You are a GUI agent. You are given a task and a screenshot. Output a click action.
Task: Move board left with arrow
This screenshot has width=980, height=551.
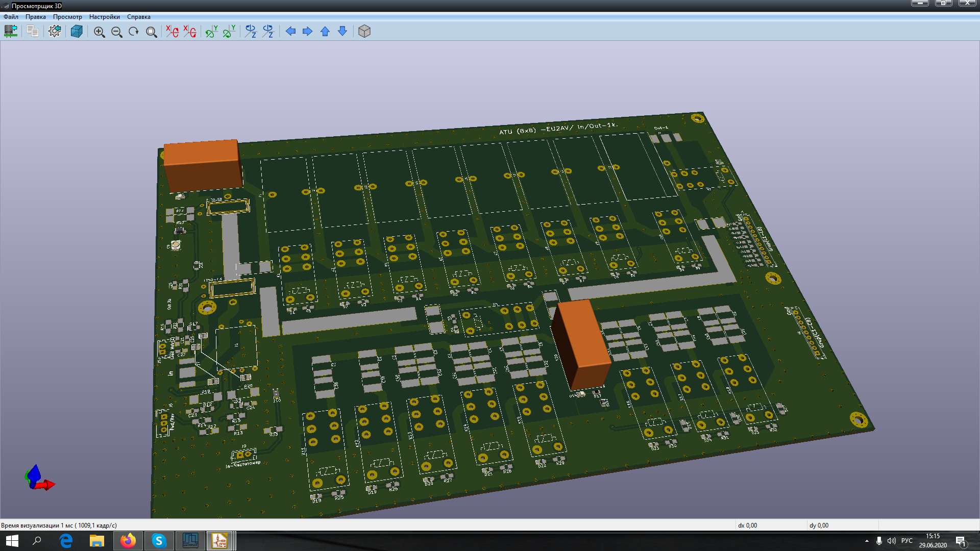coord(290,32)
